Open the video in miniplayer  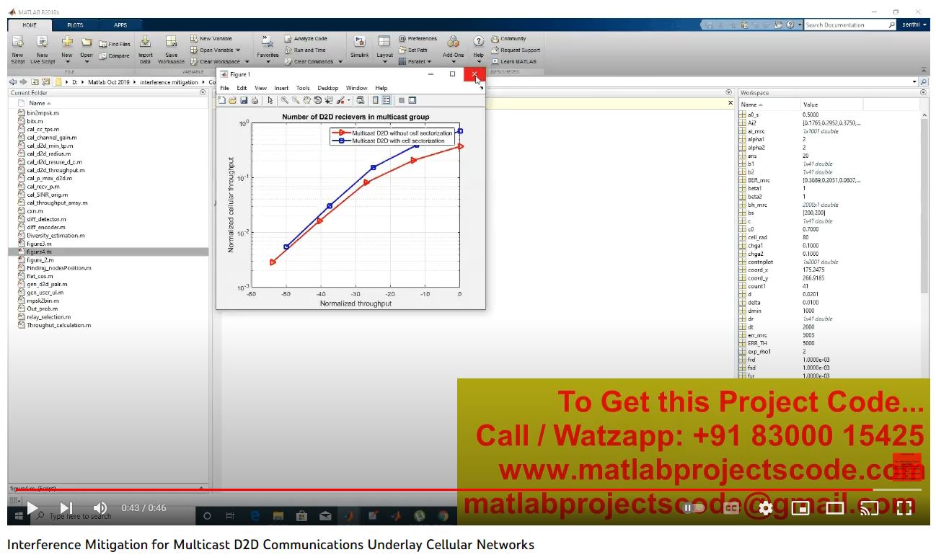click(x=800, y=508)
